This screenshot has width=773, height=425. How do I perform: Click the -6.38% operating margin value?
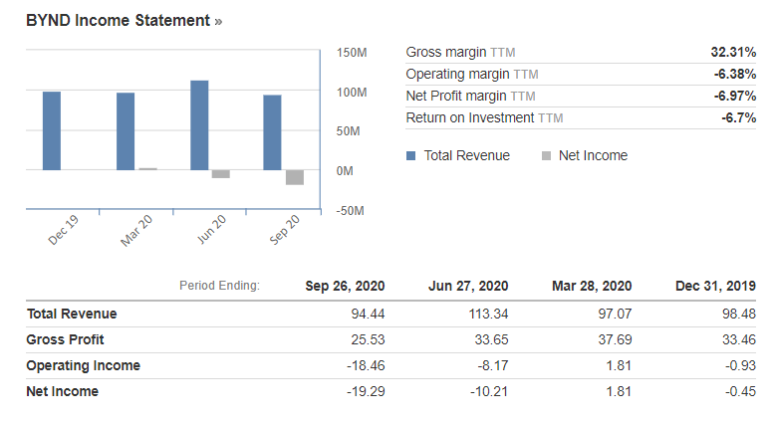[x=735, y=74]
